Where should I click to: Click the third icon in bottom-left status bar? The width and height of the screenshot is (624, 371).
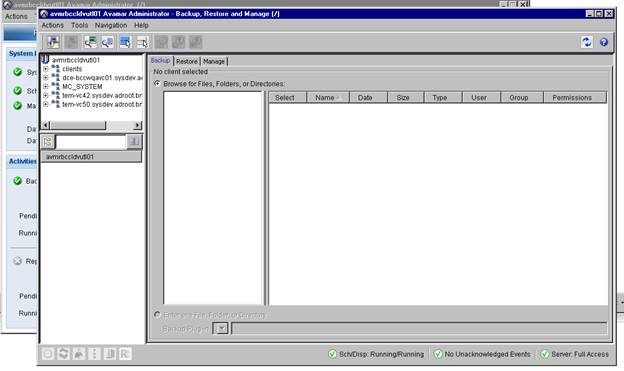tap(79, 354)
